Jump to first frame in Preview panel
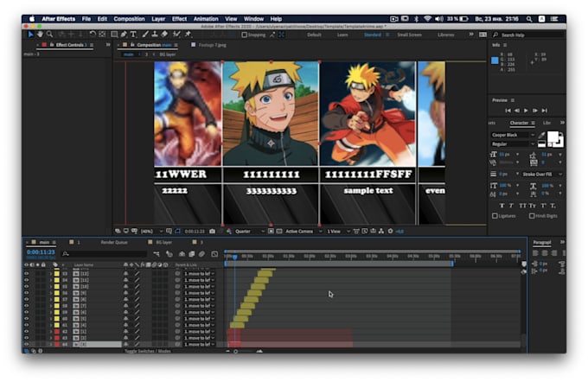 click(x=508, y=111)
